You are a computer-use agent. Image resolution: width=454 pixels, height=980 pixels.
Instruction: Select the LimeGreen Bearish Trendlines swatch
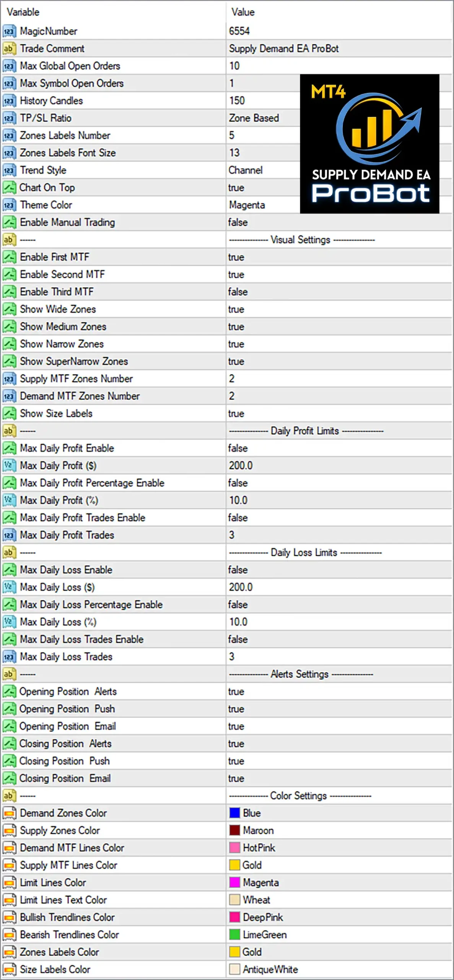[x=234, y=935]
